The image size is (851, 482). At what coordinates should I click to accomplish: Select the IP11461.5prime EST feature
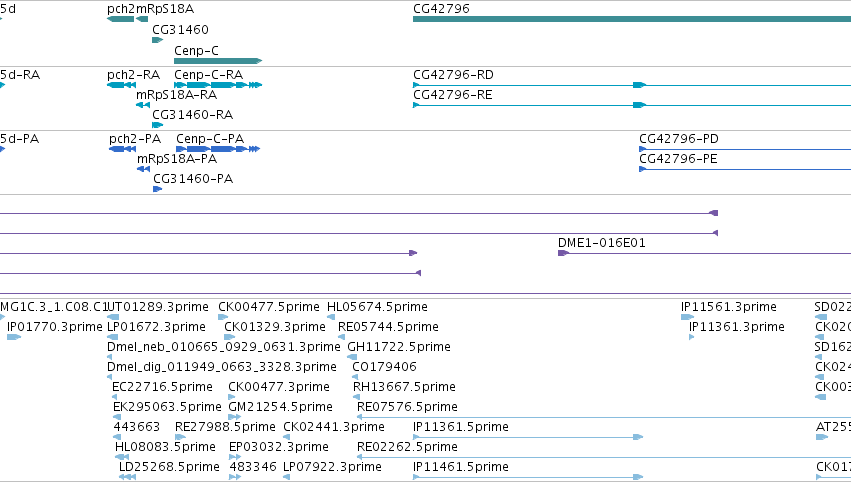point(528,477)
